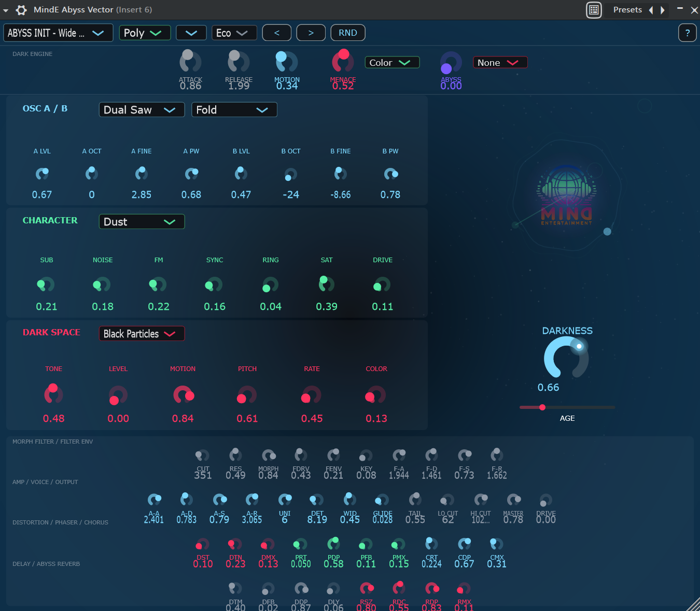
Task: Click the SUB character knob
Action: click(46, 285)
